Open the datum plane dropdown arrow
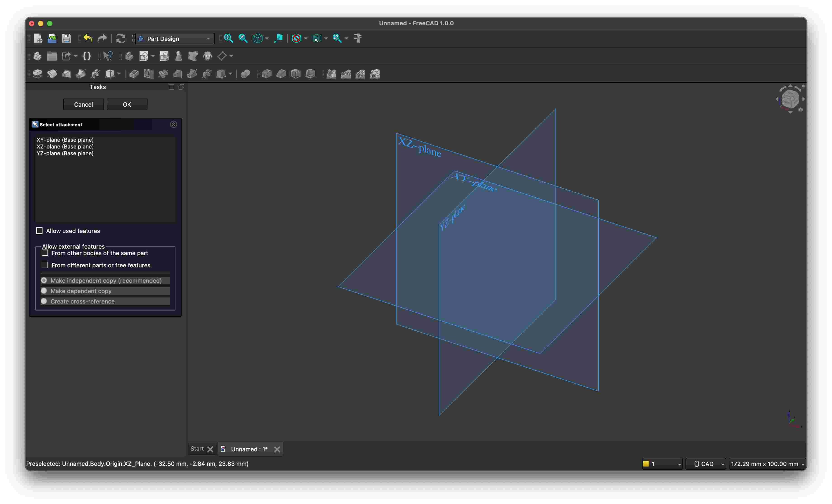Screen dimensions: 832x504 [231, 56]
